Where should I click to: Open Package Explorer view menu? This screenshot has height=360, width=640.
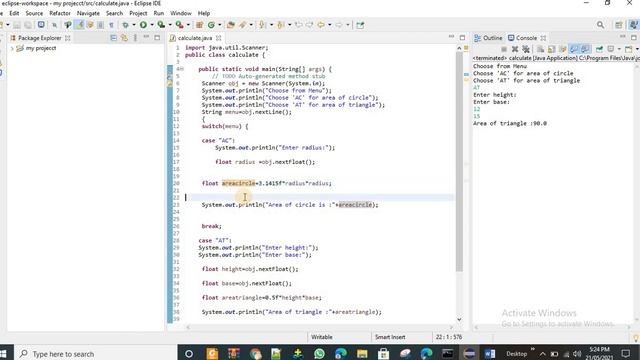135,38
